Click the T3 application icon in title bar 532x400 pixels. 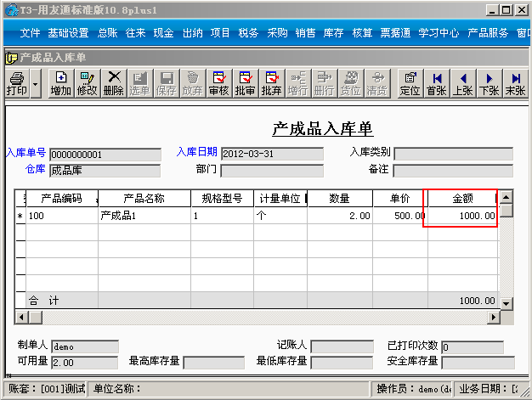coord(11,10)
